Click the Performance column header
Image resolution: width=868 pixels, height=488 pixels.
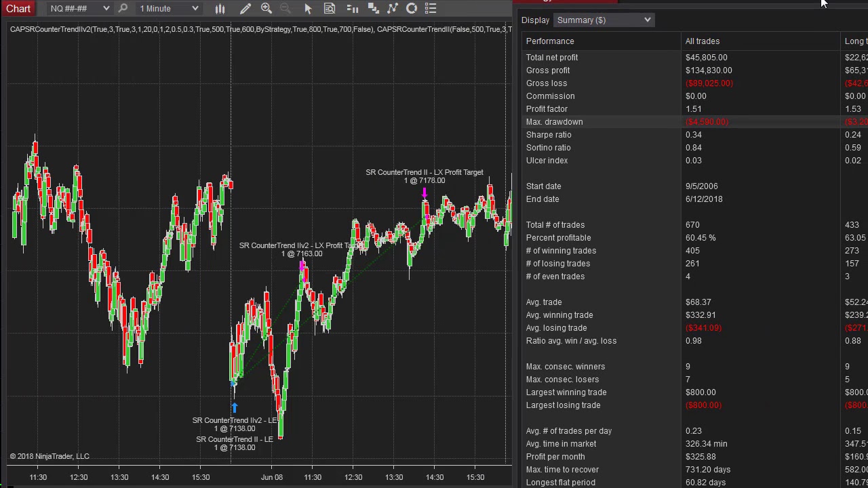tap(550, 41)
